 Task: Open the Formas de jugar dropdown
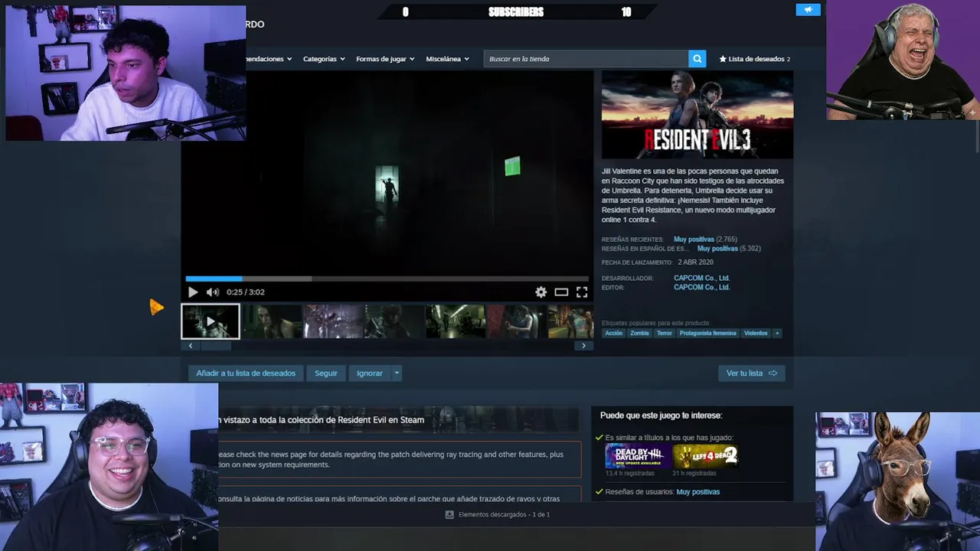[385, 59]
